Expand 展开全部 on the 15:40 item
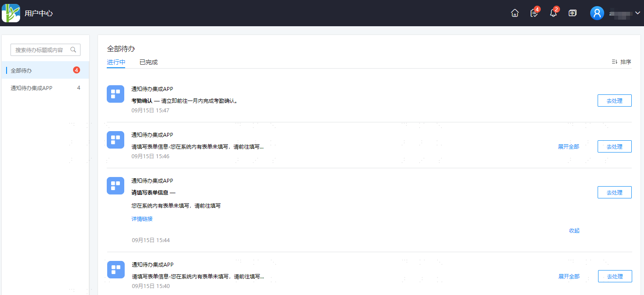 click(569, 277)
